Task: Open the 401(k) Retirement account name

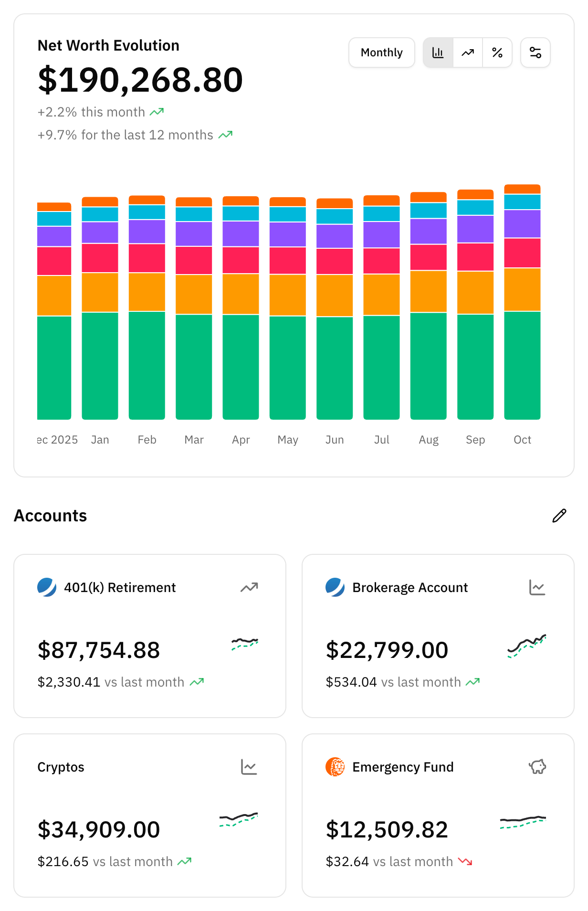Action: coord(120,587)
